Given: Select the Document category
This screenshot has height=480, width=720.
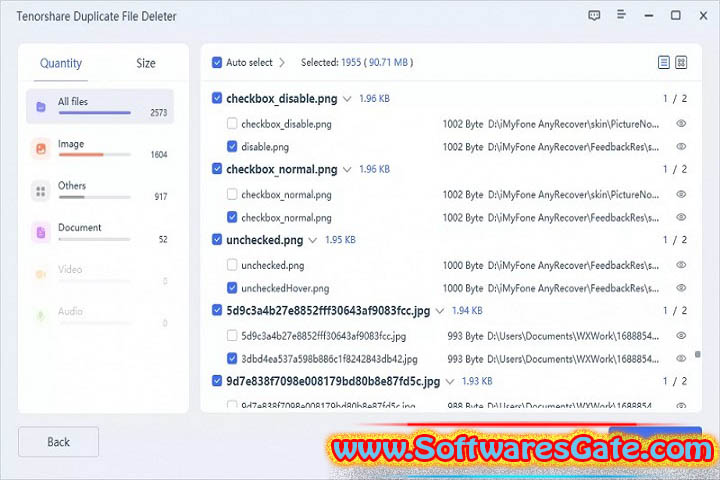Looking at the screenshot, I should (100, 233).
